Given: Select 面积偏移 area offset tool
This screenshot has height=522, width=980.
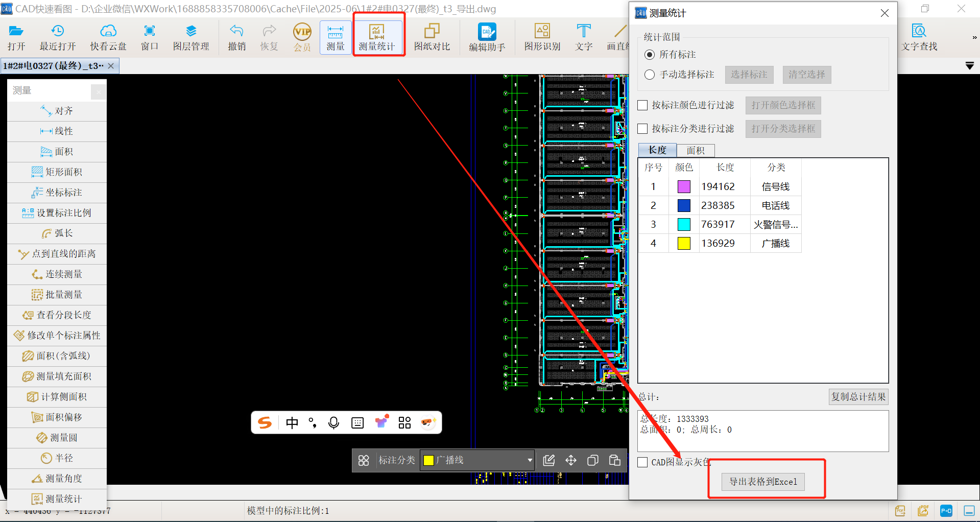Looking at the screenshot, I should 57,417.
